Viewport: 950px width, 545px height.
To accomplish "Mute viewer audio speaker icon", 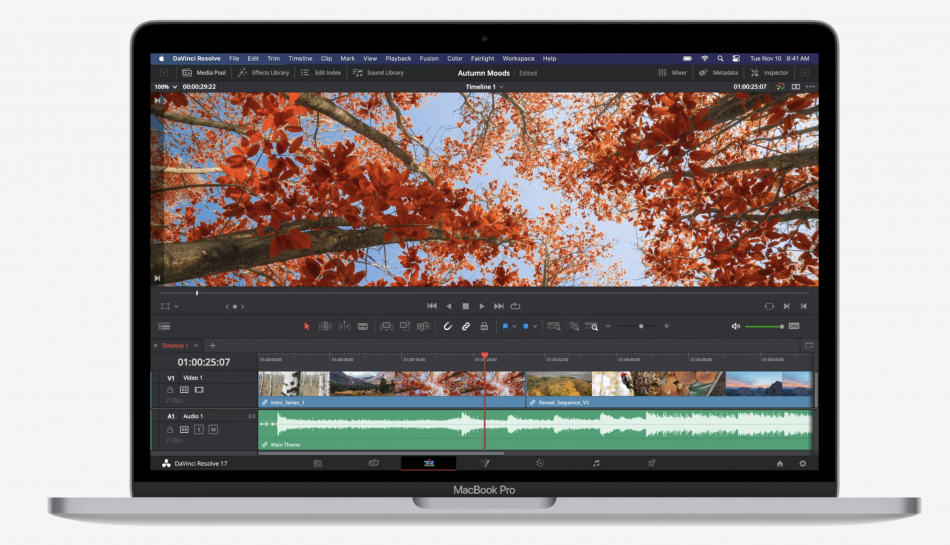I will coord(736,326).
